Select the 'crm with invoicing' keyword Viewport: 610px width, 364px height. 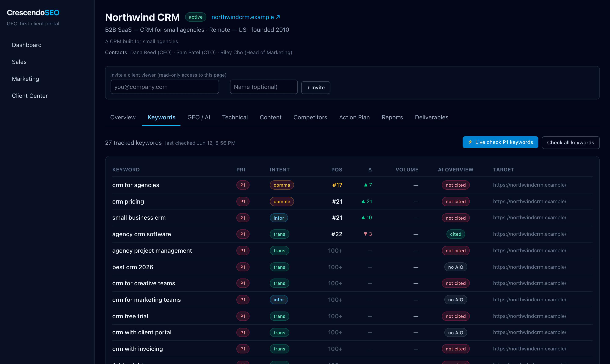pos(137,349)
